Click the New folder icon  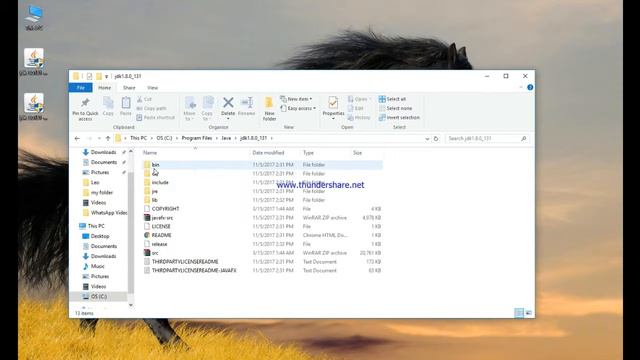pos(269,102)
